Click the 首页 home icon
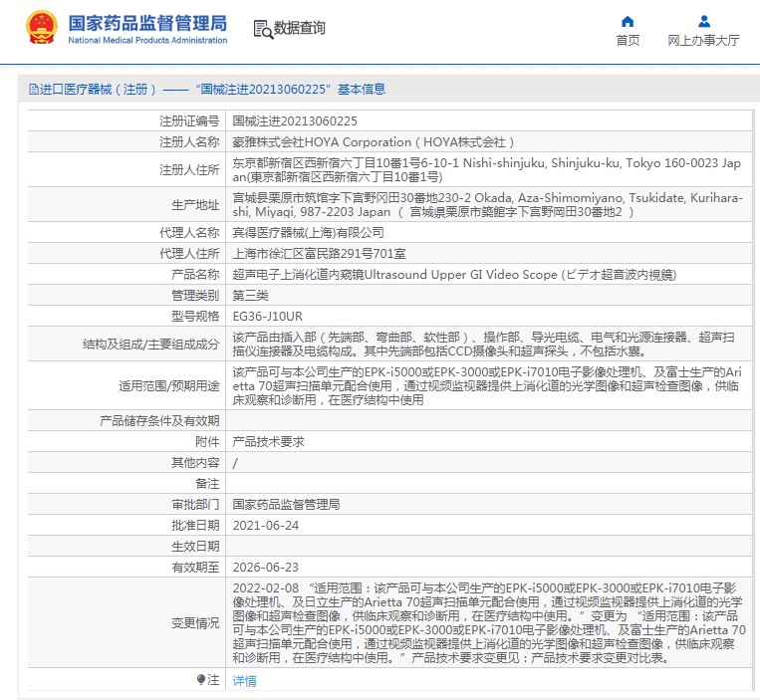 (628, 21)
